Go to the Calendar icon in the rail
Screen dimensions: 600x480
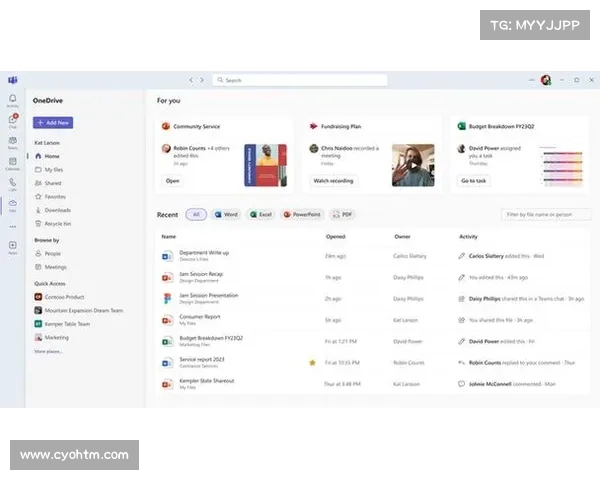click(x=13, y=163)
